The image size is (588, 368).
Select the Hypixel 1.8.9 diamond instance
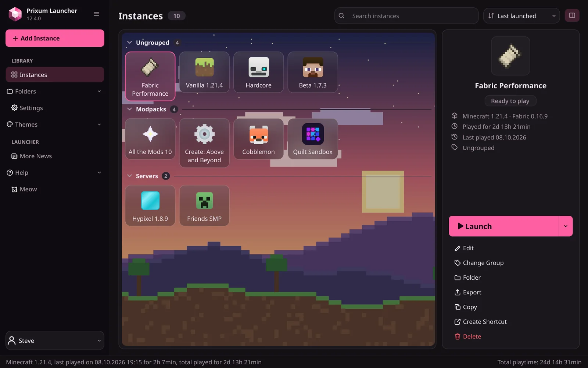150,205
